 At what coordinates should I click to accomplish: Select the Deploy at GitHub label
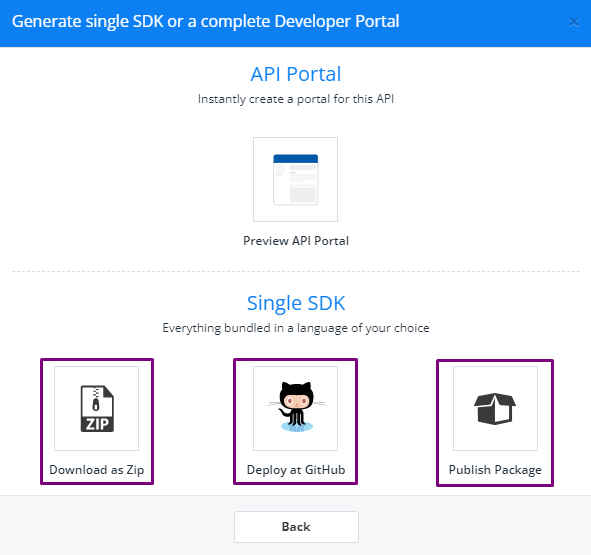(296, 470)
